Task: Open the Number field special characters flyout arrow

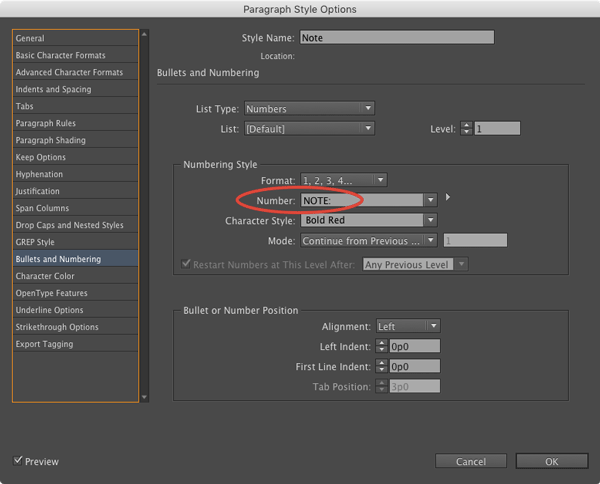Action: pyautogui.click(x=448, y=198)
